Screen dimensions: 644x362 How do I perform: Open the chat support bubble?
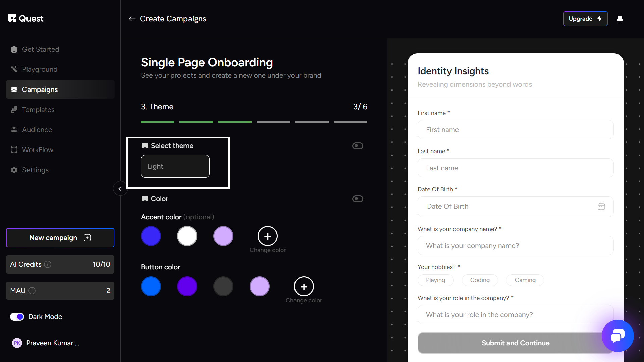617,336
